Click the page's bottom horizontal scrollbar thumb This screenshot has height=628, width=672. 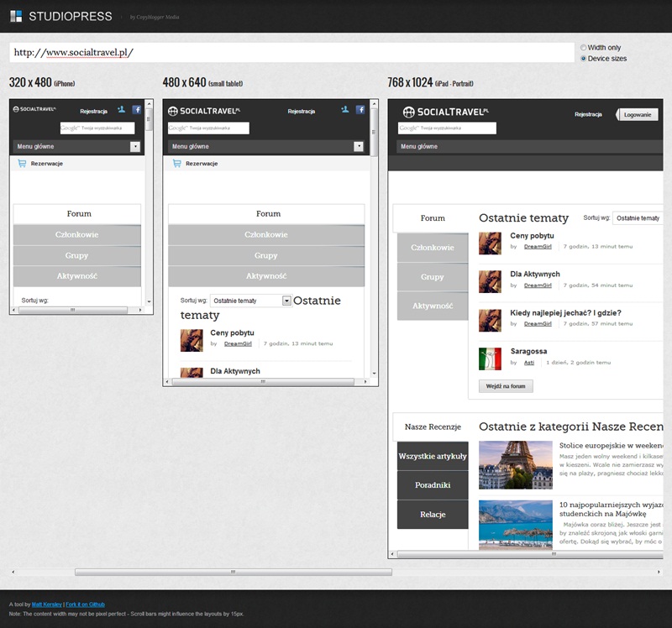pos(233,572)
